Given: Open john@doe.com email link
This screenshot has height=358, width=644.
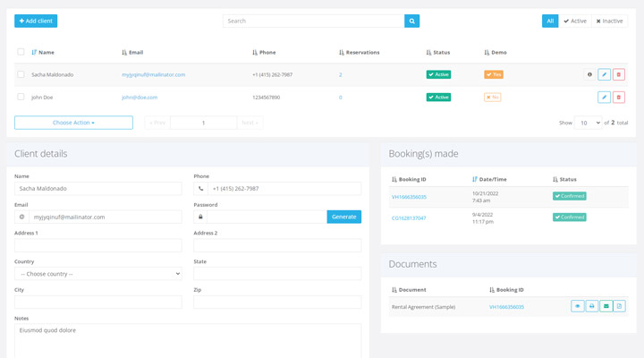Looking at the screenshot, I should (x=140, y=97).
